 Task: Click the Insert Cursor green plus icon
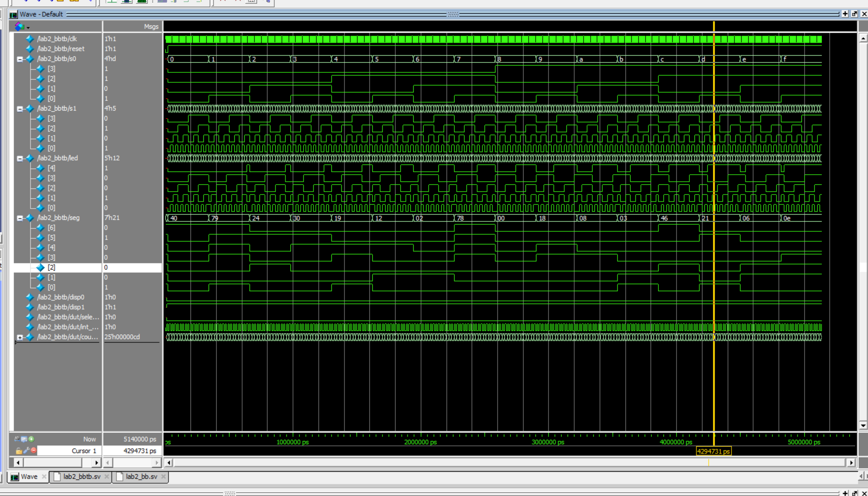click(31, 439)
